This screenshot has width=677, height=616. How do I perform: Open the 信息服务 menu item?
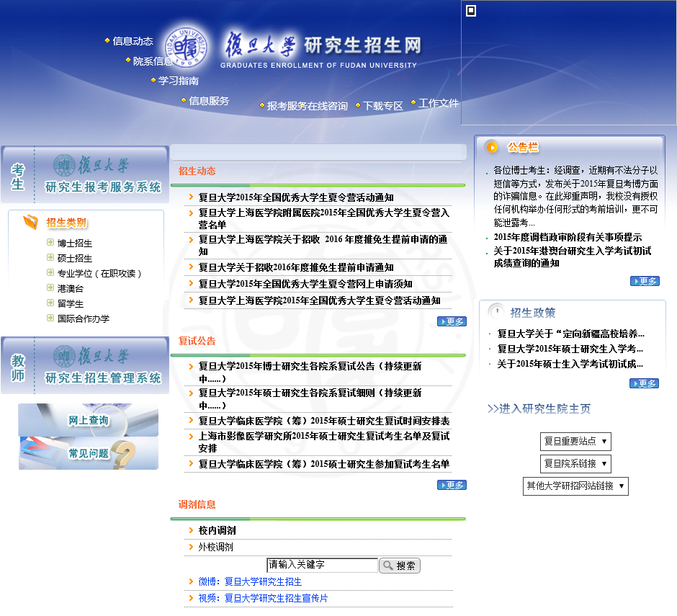coord(209,101)
